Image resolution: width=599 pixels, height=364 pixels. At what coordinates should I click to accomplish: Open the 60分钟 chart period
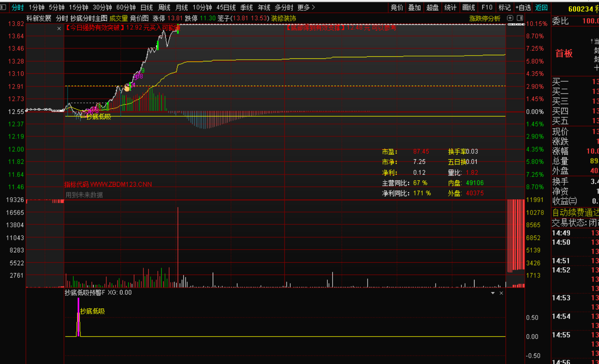[126, 7]
